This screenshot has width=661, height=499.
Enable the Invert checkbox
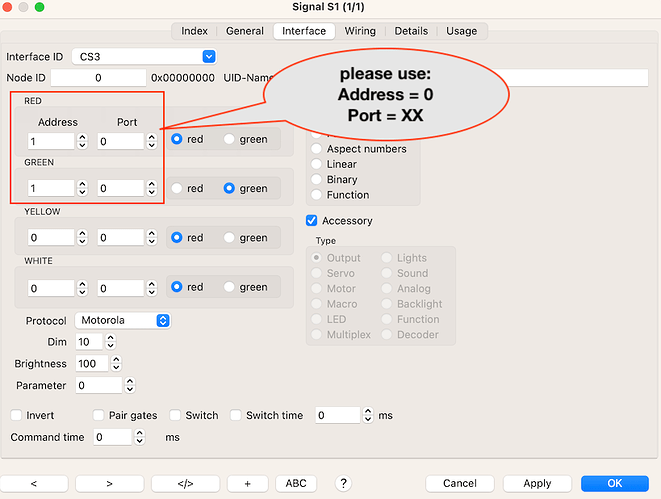pyautogui.click(x=16, y=415)
